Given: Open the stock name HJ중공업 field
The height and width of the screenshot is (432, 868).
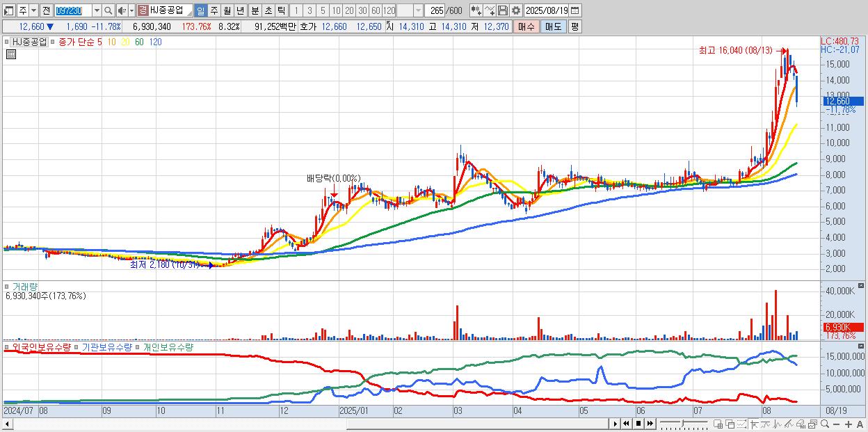Looking at the screenshot, I should click(x=171, y=10).
